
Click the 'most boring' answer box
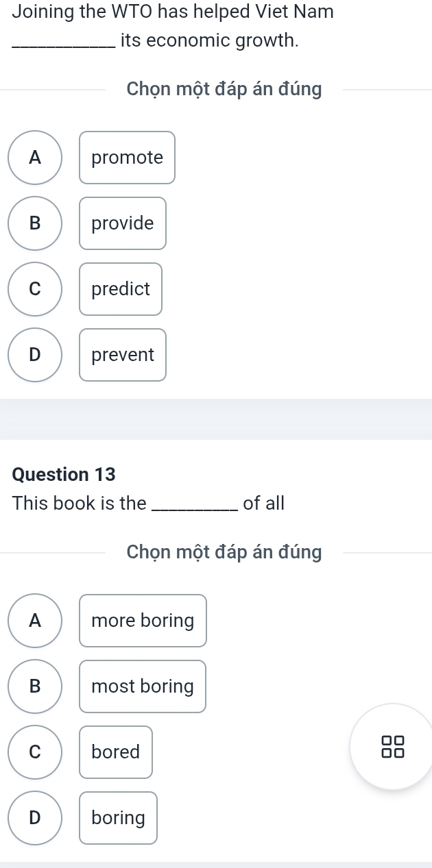pyautogui.click(x=143, y=686)
